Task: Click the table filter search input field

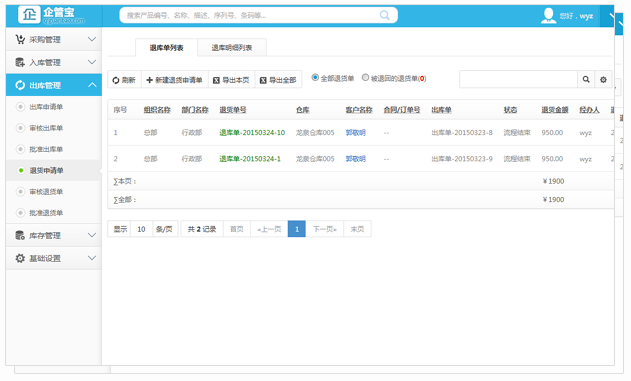Action: tap(518, 79)
